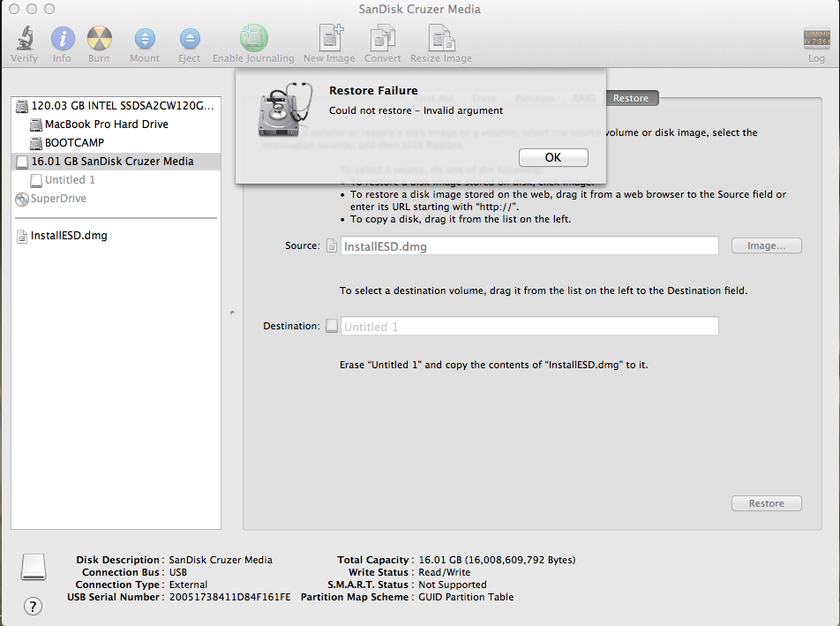Click the Restore Failure heading
The height and width of the screenshot is (626, 840).
(373, 91)
